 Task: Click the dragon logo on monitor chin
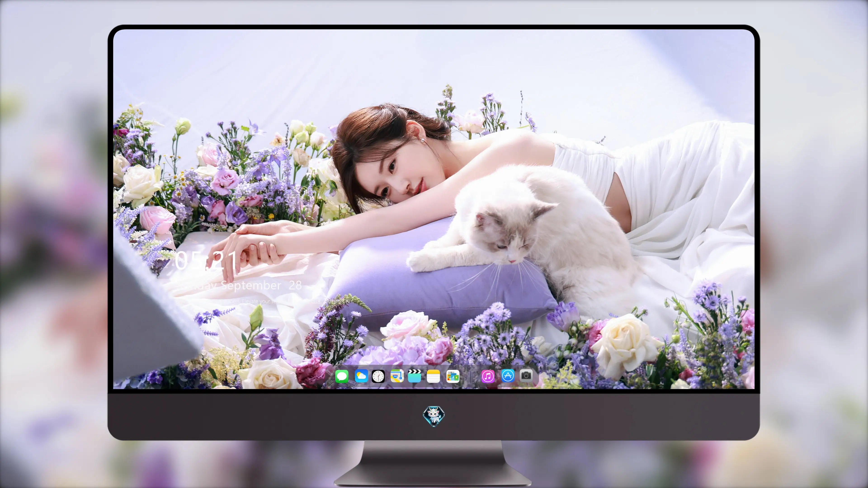pos(434,416)
